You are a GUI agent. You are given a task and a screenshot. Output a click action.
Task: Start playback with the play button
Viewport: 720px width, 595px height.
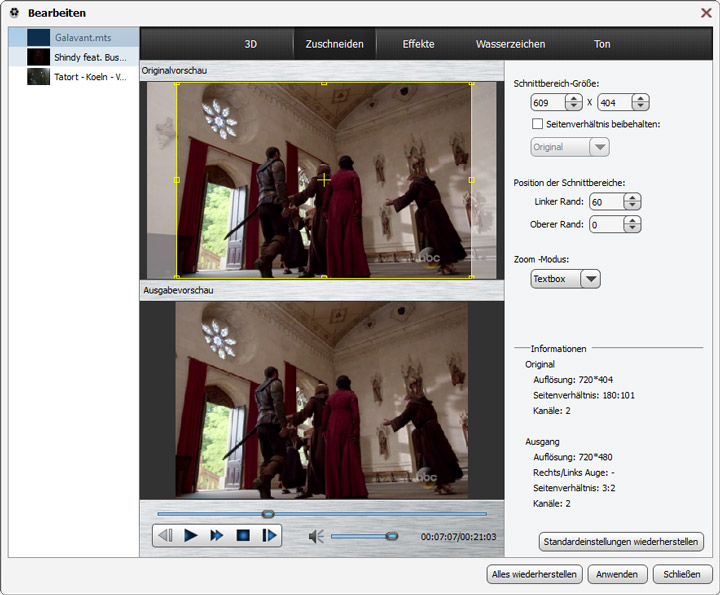click(x=191, y=535)
